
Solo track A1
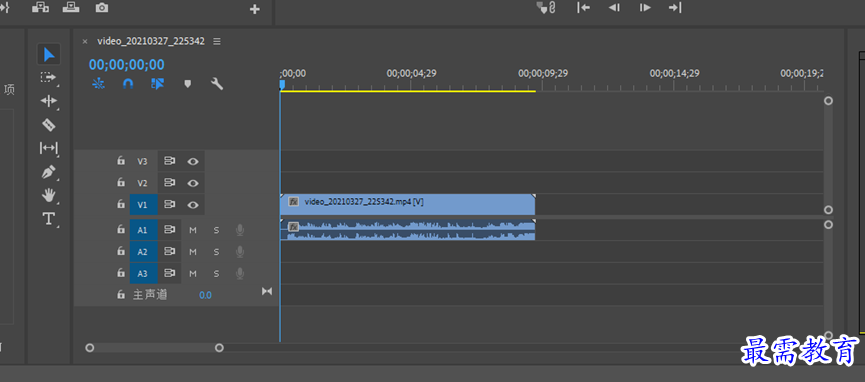pos(216,230)
